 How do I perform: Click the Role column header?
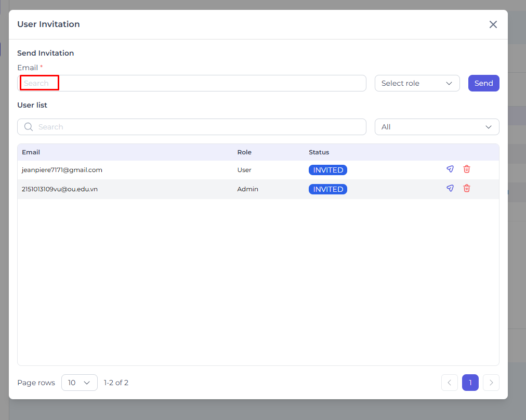pyautogui.click(x=244, y=152)
